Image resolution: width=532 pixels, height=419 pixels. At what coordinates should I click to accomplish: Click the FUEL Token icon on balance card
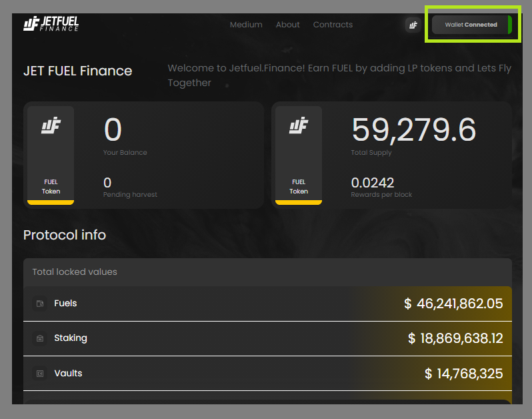[x=51, y=125]
